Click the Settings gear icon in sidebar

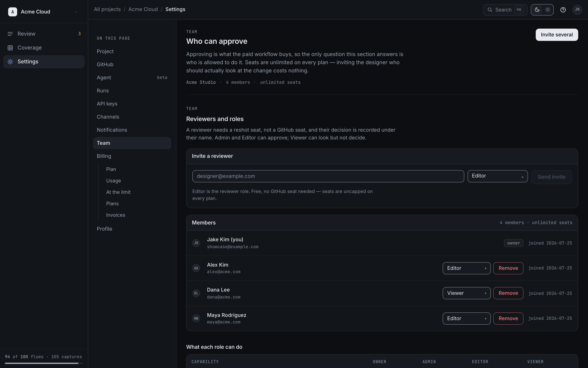coord(10,62)
